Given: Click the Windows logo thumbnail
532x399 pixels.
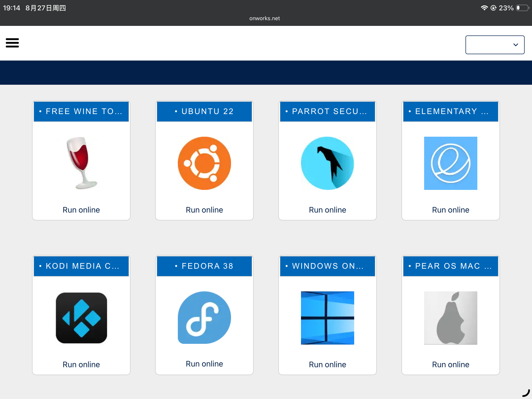Looking at the screenshot, I should click(328, 318).
